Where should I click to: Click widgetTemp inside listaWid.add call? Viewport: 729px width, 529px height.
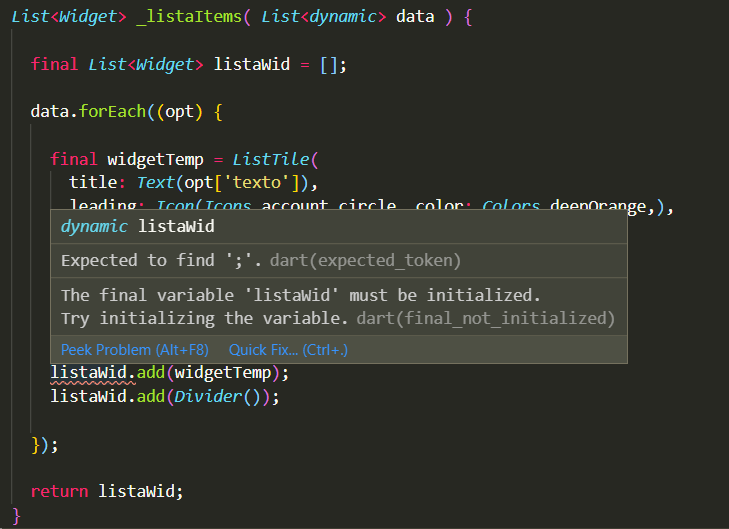click(223, 373)
